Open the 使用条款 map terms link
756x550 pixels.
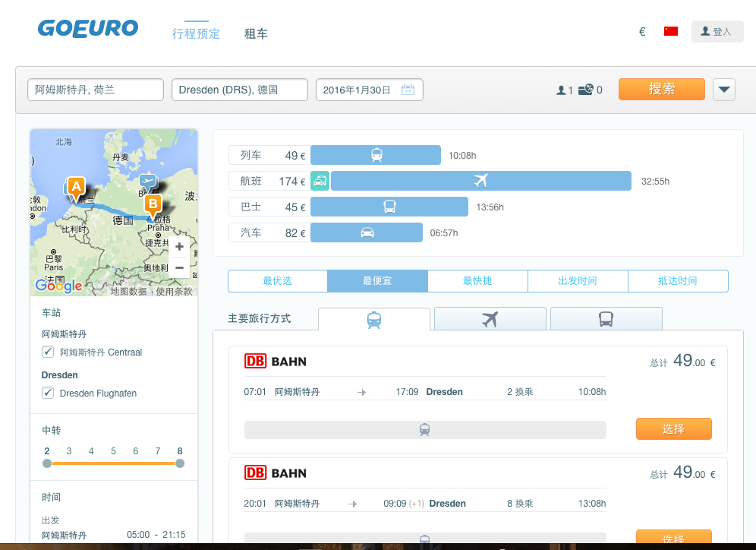click(174, 292)
